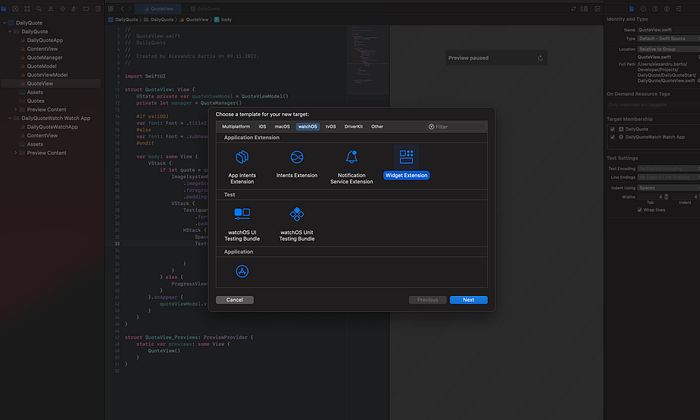This screenshot has height=420, width=700.
Task: Open the Line Endings dropdown
Action: click(x=668, y=177)
